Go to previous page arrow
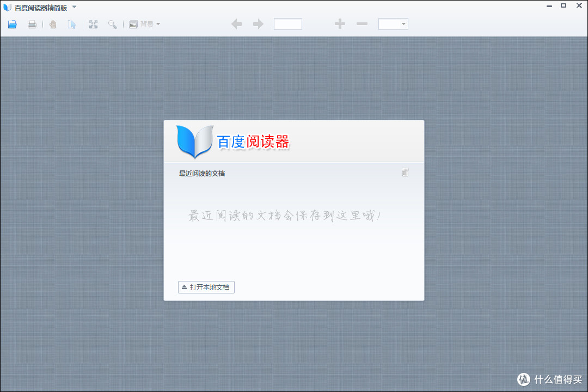The image size is (588, 392). tap(237, 24)
